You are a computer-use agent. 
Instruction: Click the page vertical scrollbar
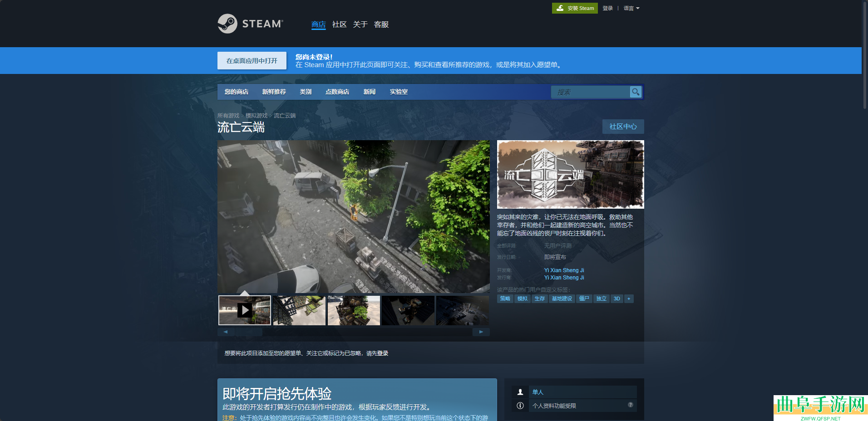point(865,54)
